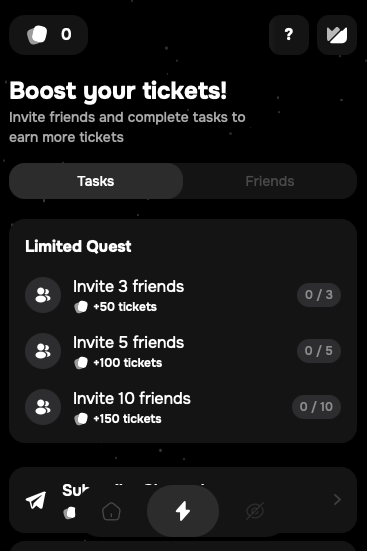The height and width of the screenshot is (551, 367).
Task: Go to the home icon in bottom navigation
Action: click(x=111, y=511)
